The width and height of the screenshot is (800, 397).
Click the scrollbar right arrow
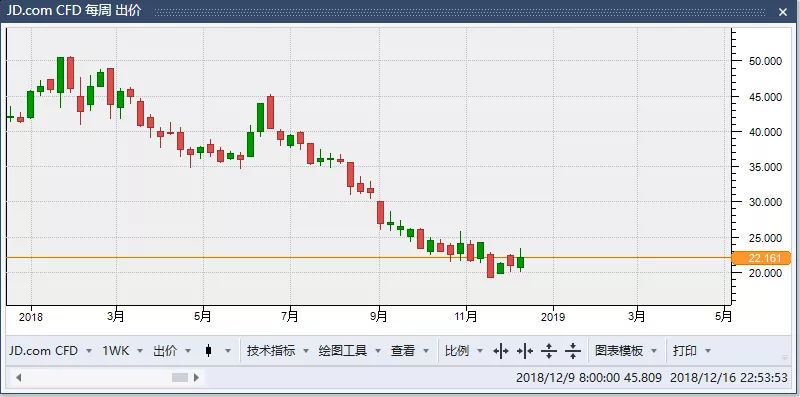[x=196, y=378]
